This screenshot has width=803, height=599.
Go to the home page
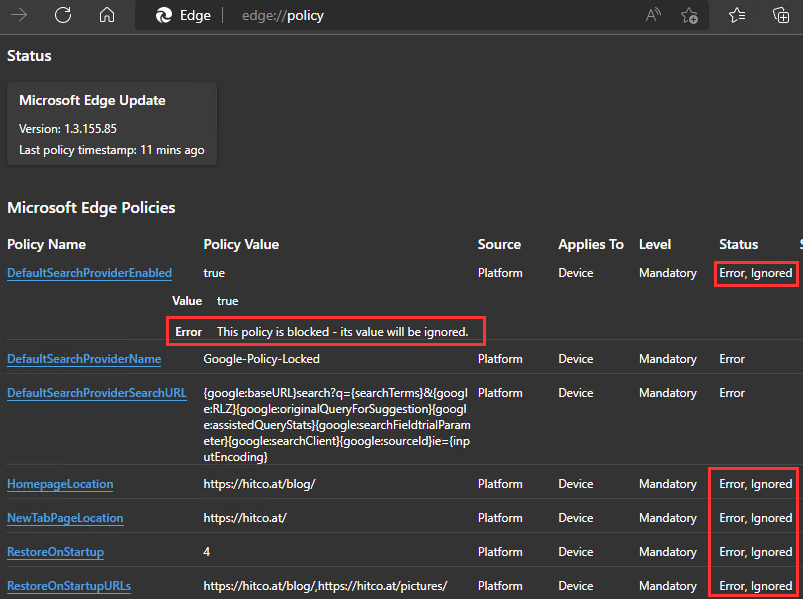[x=107, y=15]
